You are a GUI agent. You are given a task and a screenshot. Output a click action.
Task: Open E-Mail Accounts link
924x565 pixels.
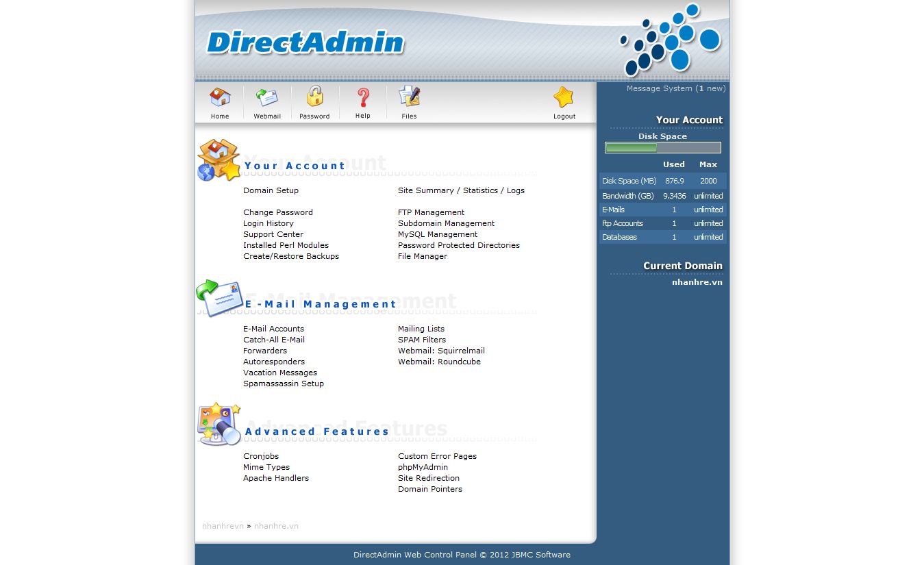273,329
